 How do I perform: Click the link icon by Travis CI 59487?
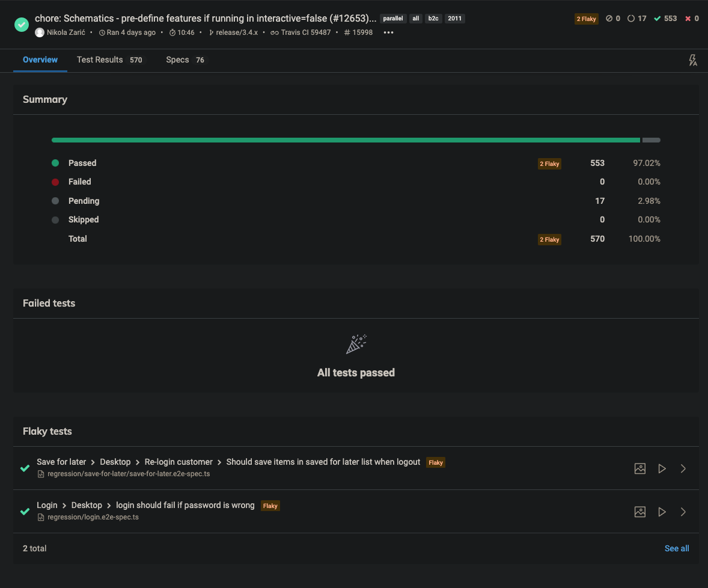[275, 32]
